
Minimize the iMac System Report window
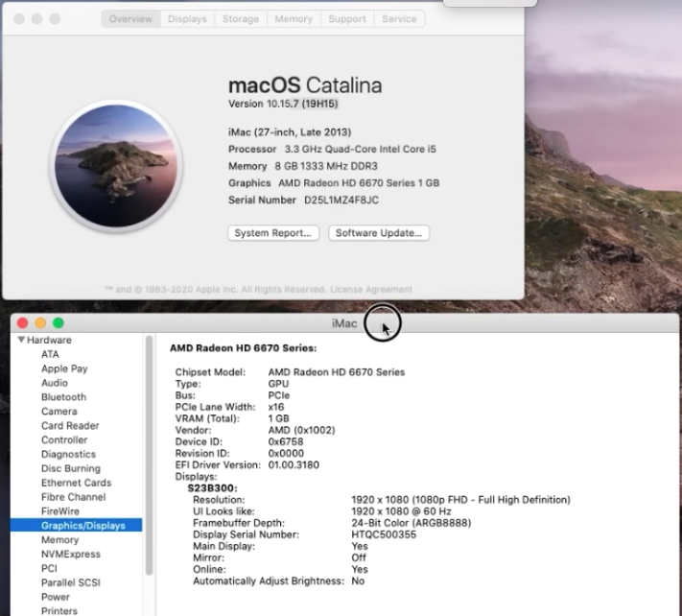click(x=40, y=323)
